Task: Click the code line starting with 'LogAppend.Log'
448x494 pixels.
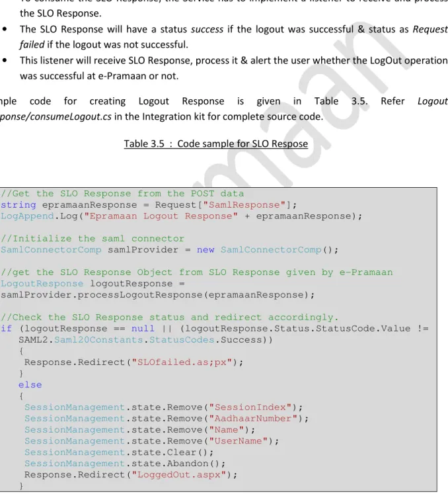Action: pos(181,216)
